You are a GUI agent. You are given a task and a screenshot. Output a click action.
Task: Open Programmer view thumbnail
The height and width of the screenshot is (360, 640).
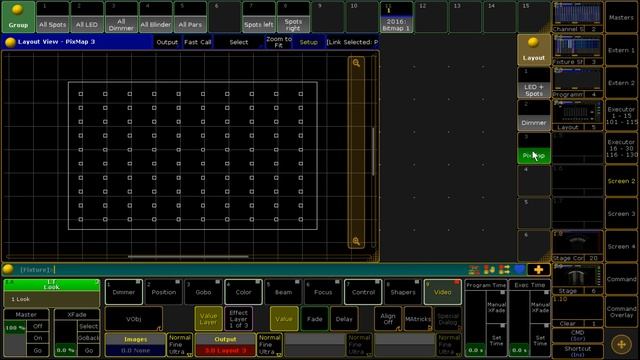[x=577, y=82]
